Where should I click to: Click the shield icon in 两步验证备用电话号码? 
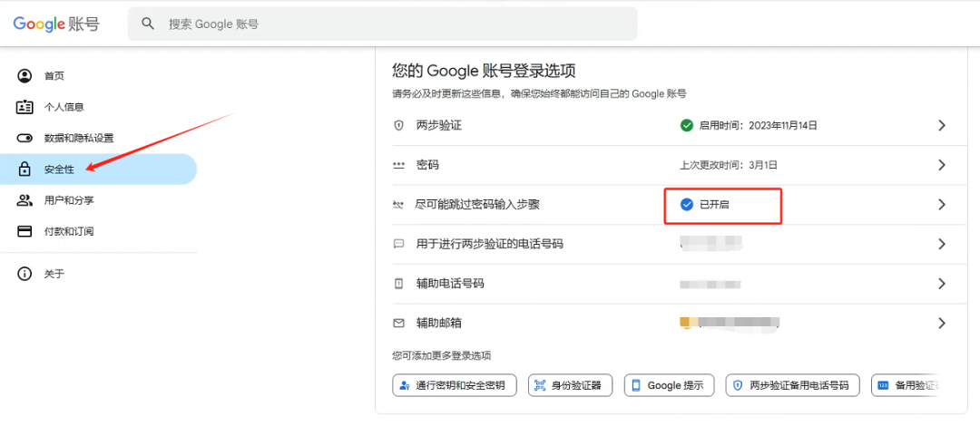click(x=737, y=385)
